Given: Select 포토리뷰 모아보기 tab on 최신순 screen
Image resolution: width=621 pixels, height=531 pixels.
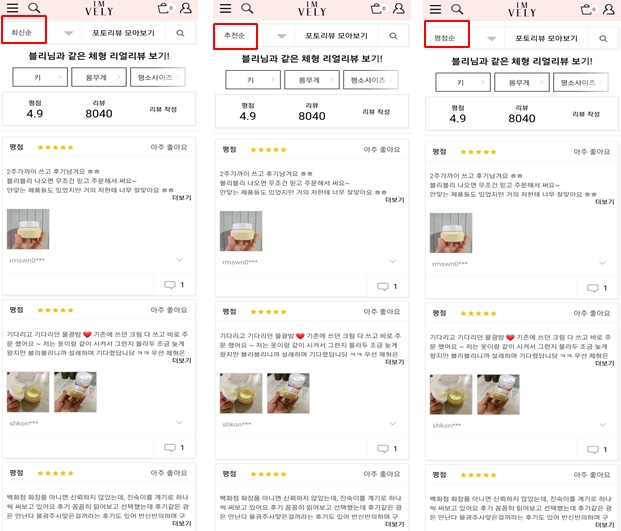Looking at the screenshot, I should point(123,33).
